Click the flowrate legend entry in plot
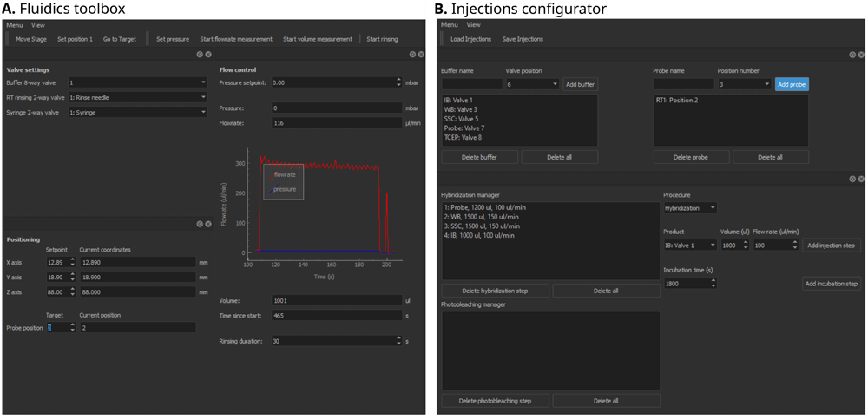 tap(283, 175)
